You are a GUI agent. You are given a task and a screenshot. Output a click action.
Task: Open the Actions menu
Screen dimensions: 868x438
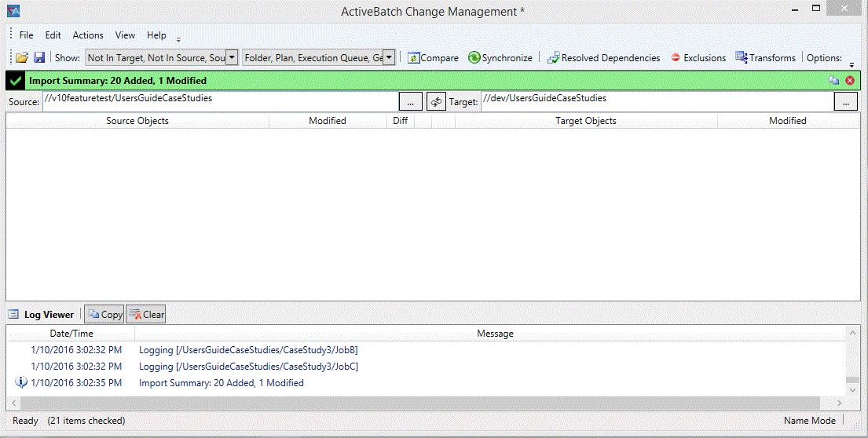coord(88,35)
